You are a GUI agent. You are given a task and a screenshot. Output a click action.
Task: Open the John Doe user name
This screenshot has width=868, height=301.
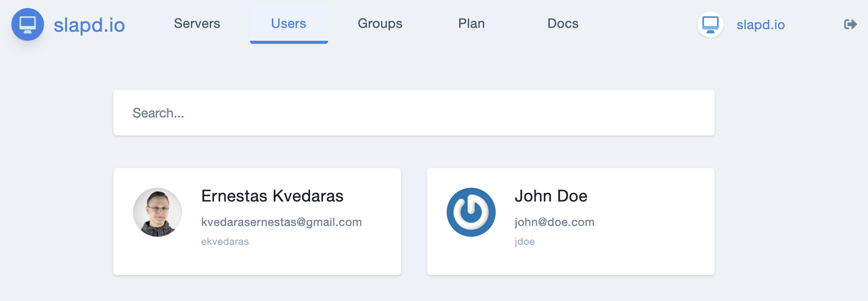point(551,196)
